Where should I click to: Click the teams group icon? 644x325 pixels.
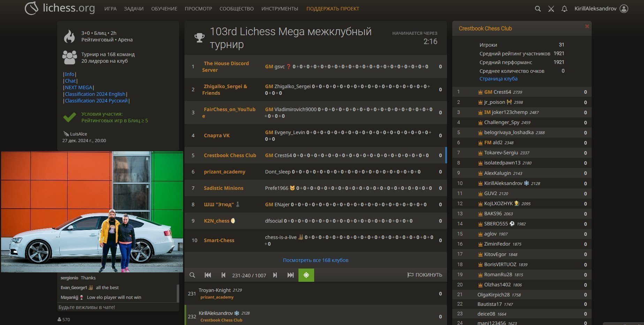coord(70,57)
